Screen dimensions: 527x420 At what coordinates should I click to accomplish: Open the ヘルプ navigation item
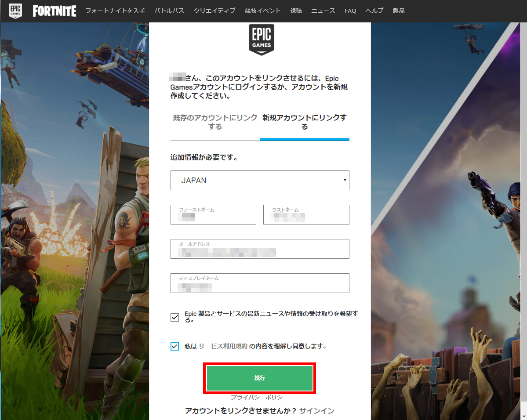374,11
